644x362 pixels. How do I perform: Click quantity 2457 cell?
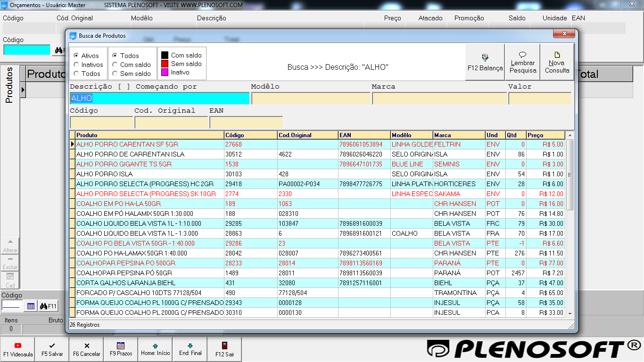pos(516,273)
